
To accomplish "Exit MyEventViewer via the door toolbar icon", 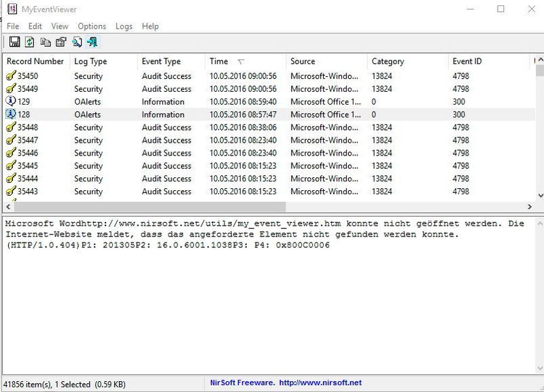I will [x=91, y=42].
